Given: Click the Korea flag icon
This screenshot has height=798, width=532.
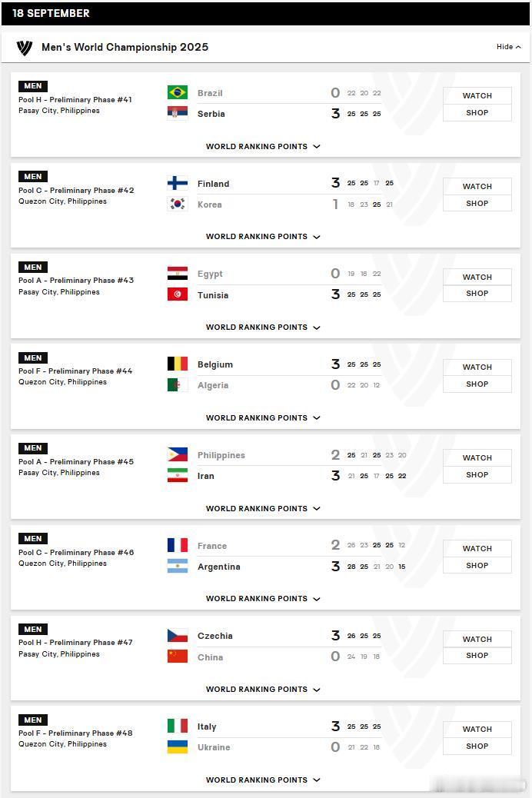Looking at the screenshot, I should [177, 204].
